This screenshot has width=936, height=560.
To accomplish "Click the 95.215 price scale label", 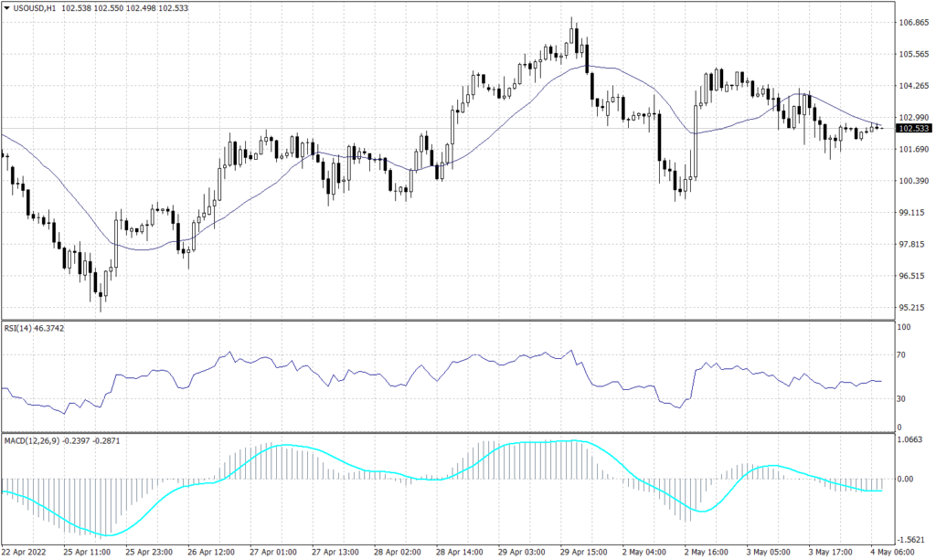I will [909, 306].
